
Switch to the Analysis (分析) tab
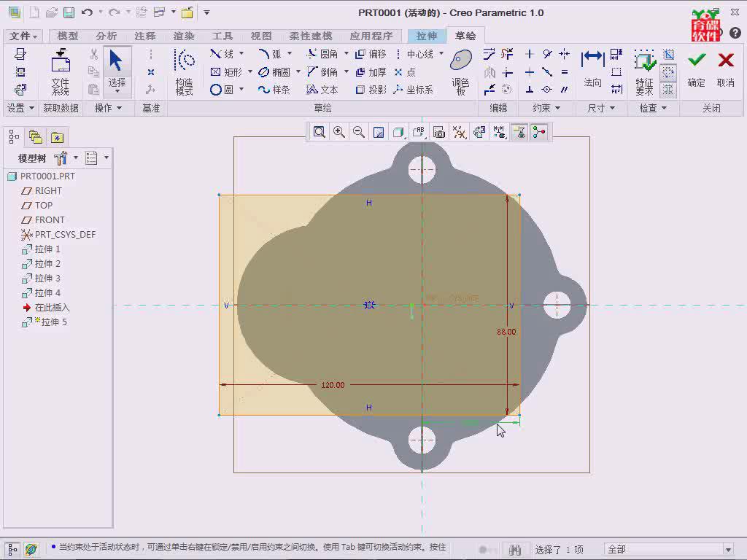pos(107,36)
